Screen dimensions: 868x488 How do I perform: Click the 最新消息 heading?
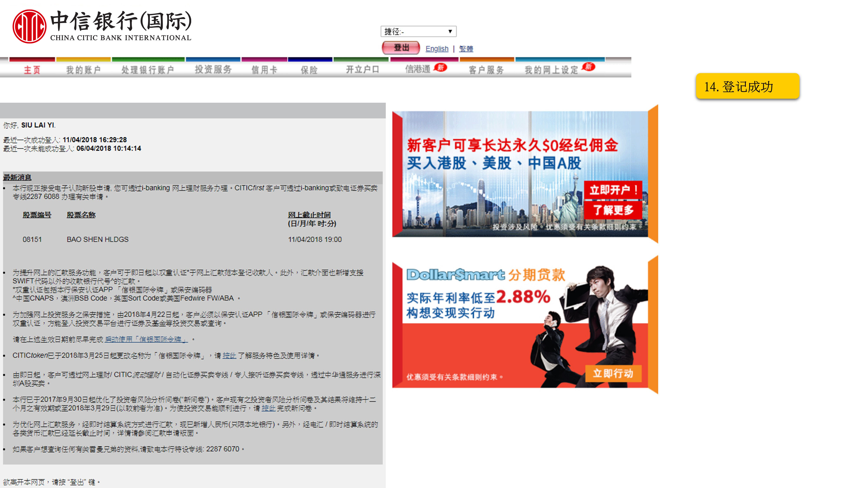(17, 177)
